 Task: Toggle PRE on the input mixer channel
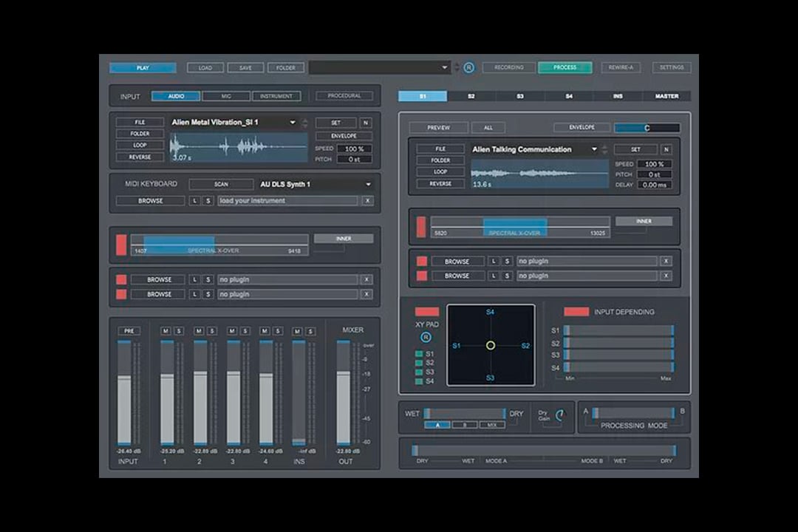pyautogui.click(x=129, y=331)
